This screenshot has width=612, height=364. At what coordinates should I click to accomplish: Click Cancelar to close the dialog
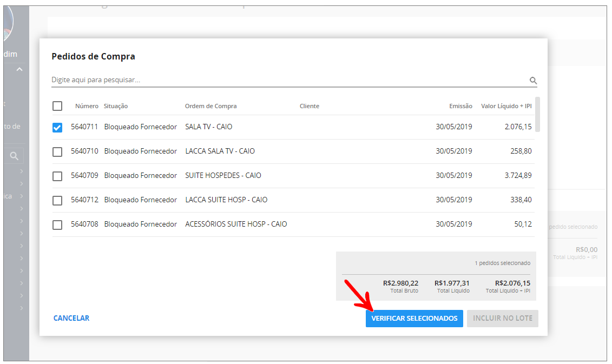71,319
